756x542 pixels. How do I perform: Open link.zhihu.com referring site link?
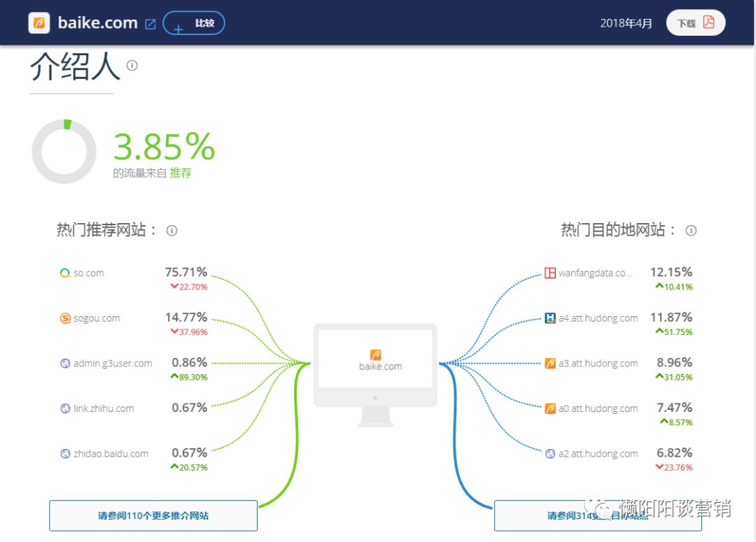pos(104,408)
